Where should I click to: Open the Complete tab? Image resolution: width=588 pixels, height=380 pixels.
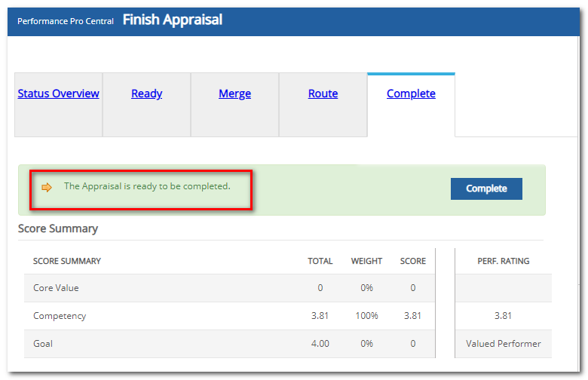tap(411, 93)
